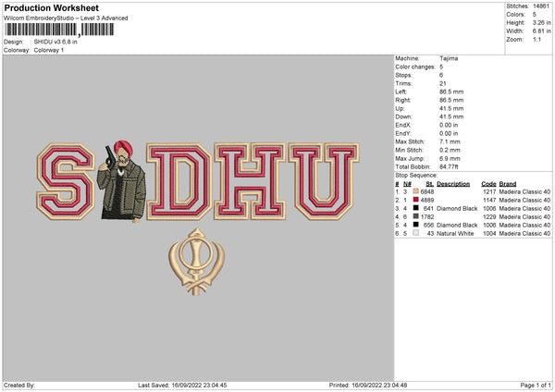The height and width of the screenshot is (392, 555).
Task: Click the Machine value Tajima
Action: (449, 58)
